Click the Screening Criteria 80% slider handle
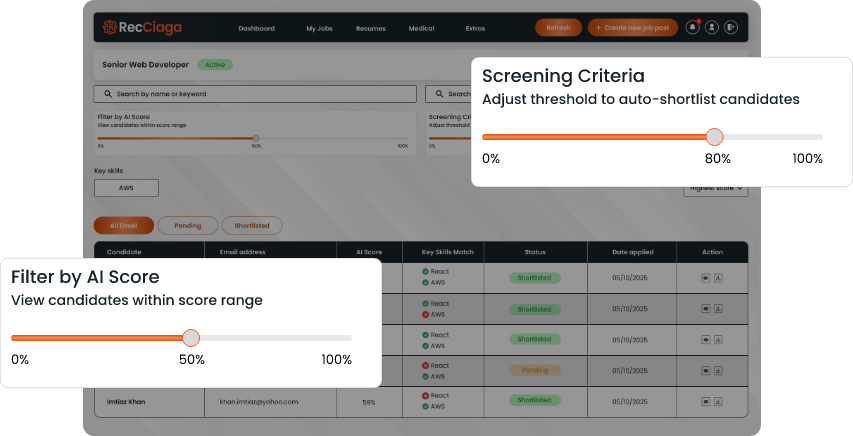The image size is (853, 436). 714,137
